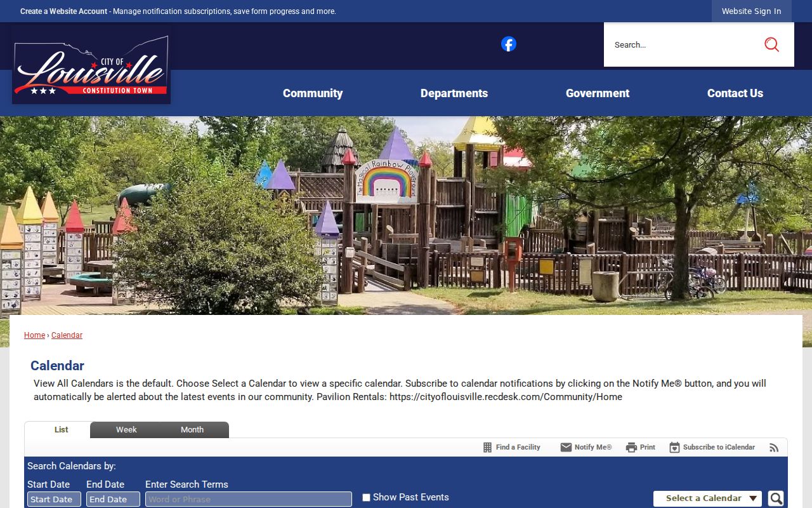812x508 pixels.
Task: Open the Contact Us menu
Action: (735, 93)
